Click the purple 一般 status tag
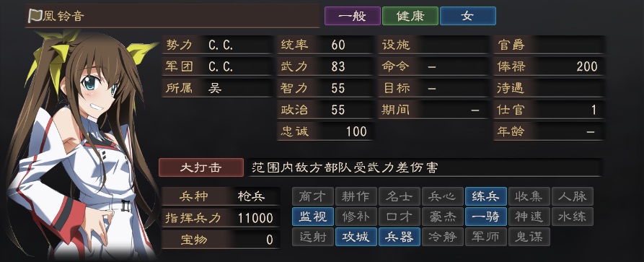 [353, 16]
